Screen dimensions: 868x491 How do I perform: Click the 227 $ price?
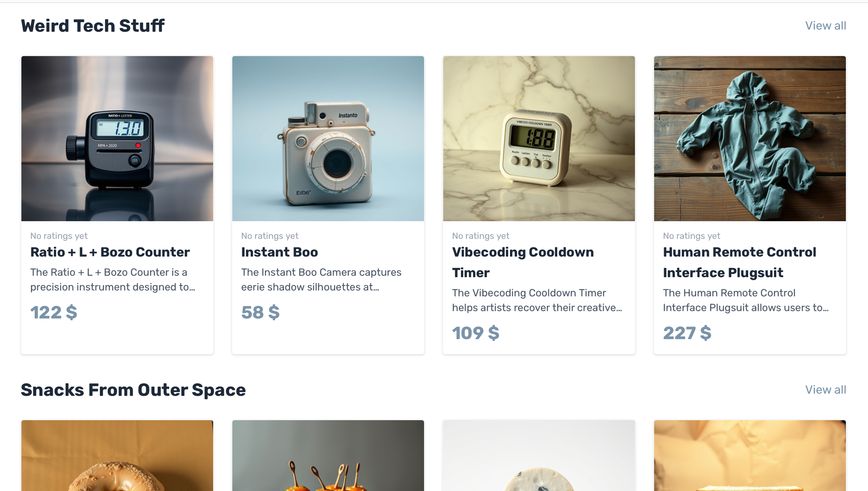pyautogui.click(x=687, y=333)
